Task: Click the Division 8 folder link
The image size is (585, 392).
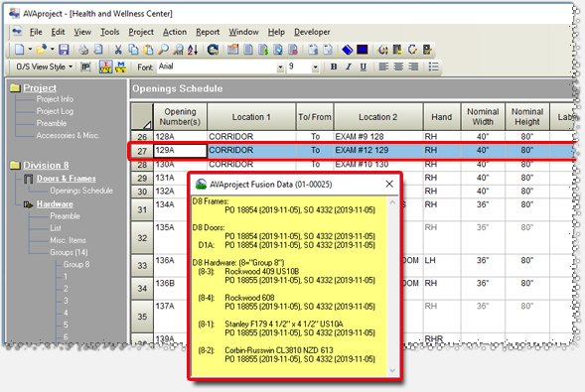Action: point(46,165)
